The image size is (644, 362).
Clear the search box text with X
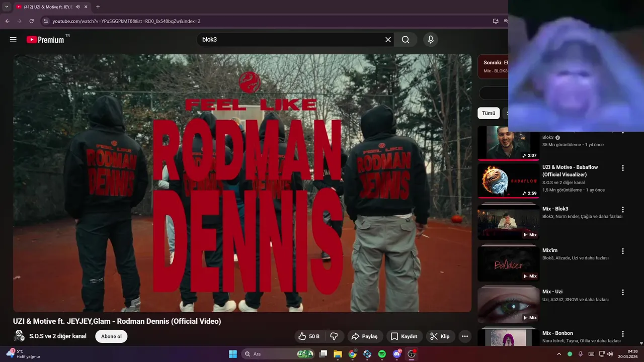click(x=388, y=40)
